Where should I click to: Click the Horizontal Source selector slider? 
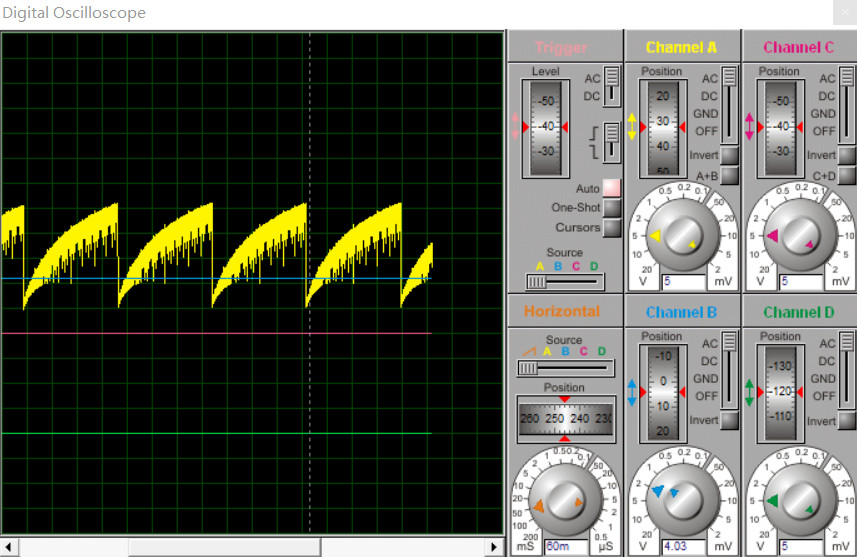click(564, 368)
